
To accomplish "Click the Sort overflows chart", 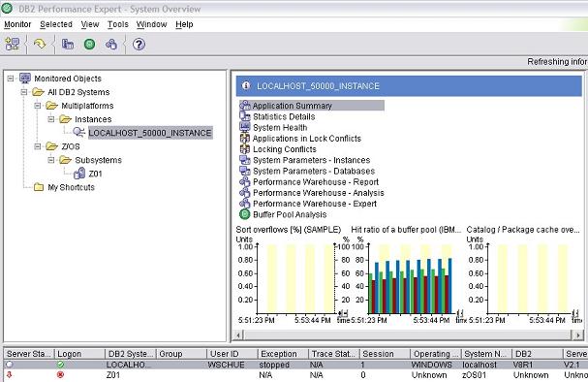I will [x=292, y=275].
